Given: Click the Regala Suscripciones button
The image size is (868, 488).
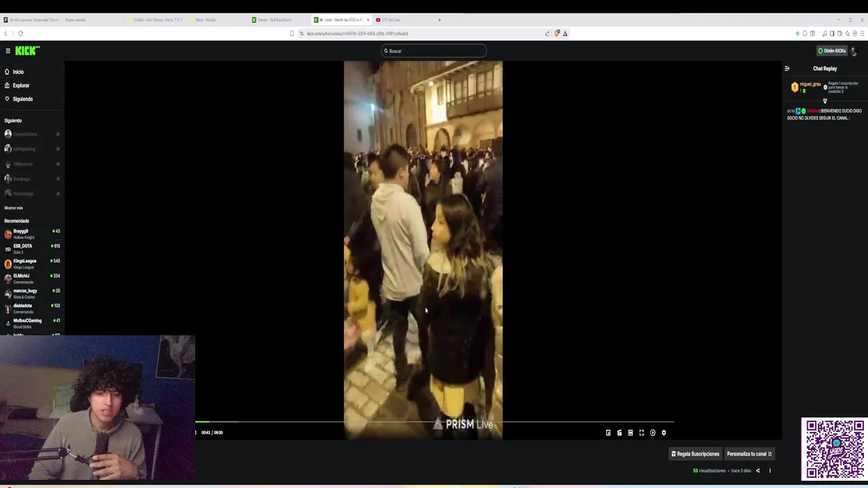Looking at the screenshot, I should [x=695, y=454].
